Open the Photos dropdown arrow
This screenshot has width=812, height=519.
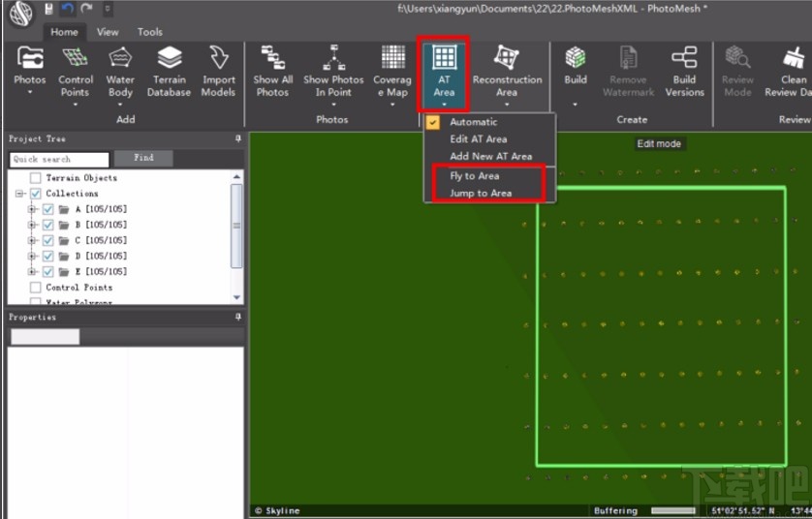click(x=29, y=93)
